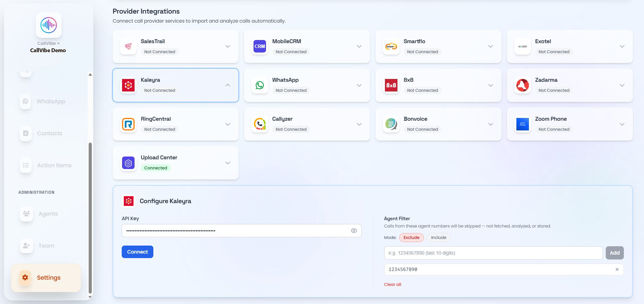Expand the WhatsApp integration card

click(359, 85)
